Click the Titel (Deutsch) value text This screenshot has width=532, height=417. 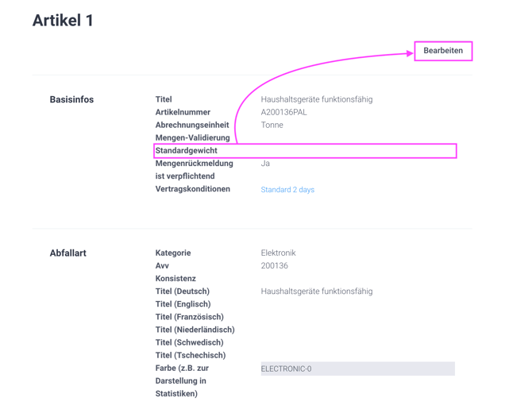(x=317, y=292)
